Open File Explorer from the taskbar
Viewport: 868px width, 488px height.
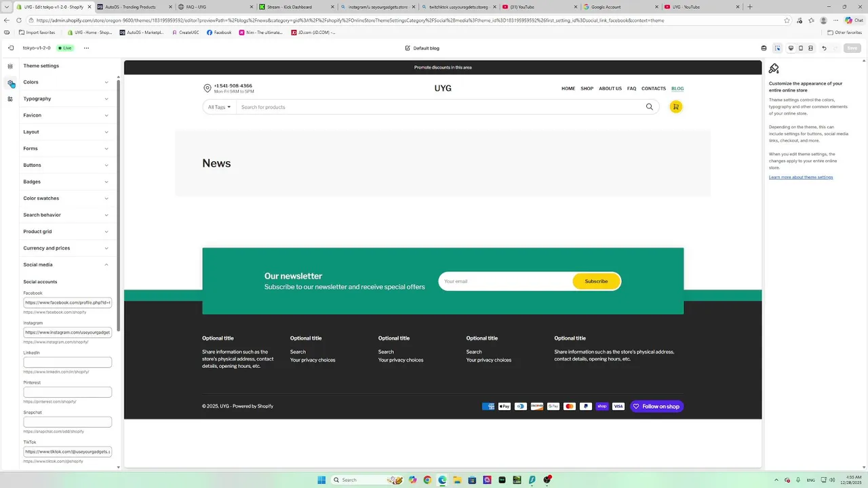coord(457,480)
